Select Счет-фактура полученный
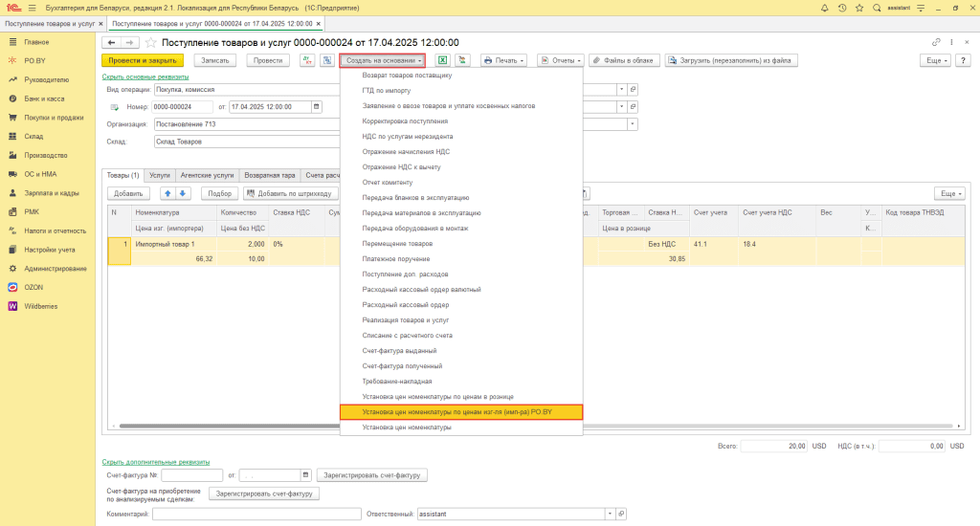This screenshot has height=526, width=980. (403, 366)
